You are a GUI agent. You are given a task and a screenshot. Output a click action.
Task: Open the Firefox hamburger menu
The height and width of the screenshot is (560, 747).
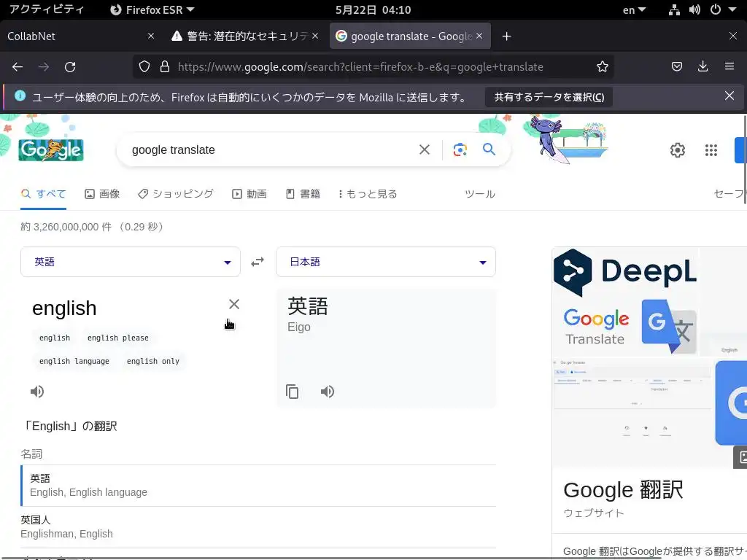tap(729, 66)
